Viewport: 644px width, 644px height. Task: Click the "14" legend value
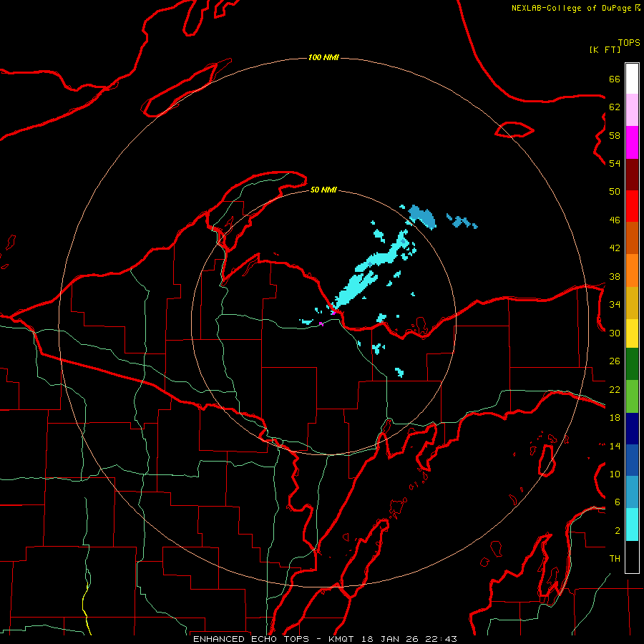(615, 446)
